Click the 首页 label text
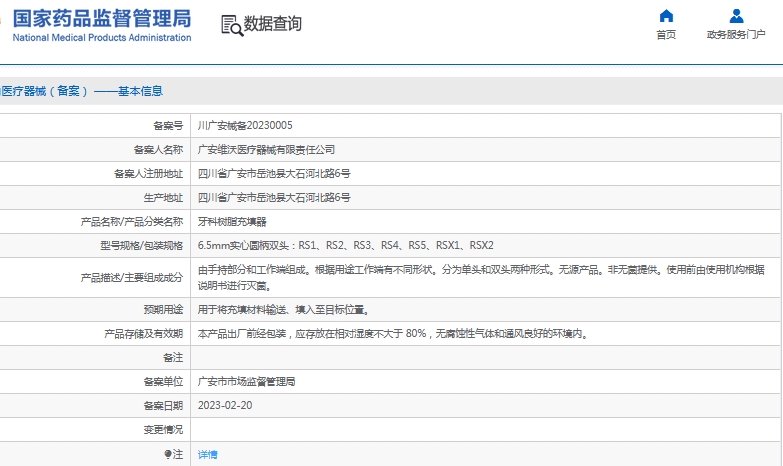783x466 pixels. [666, 34]
